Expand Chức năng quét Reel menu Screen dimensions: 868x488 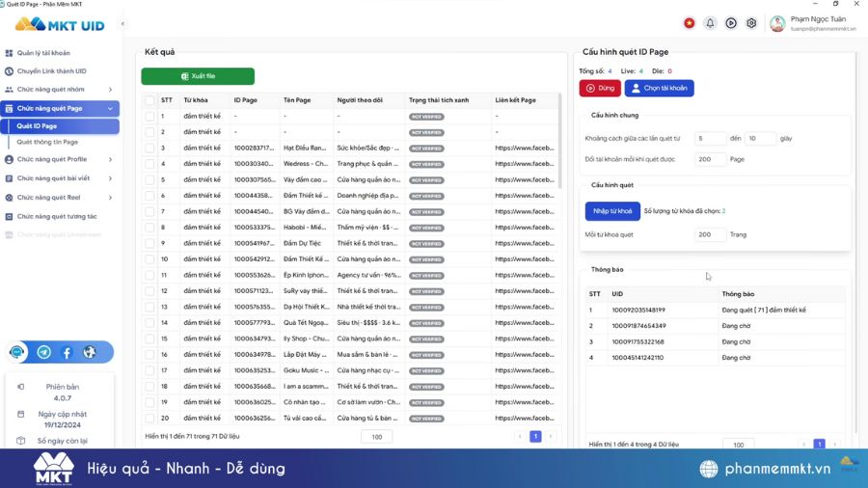[x=60, y=198]
